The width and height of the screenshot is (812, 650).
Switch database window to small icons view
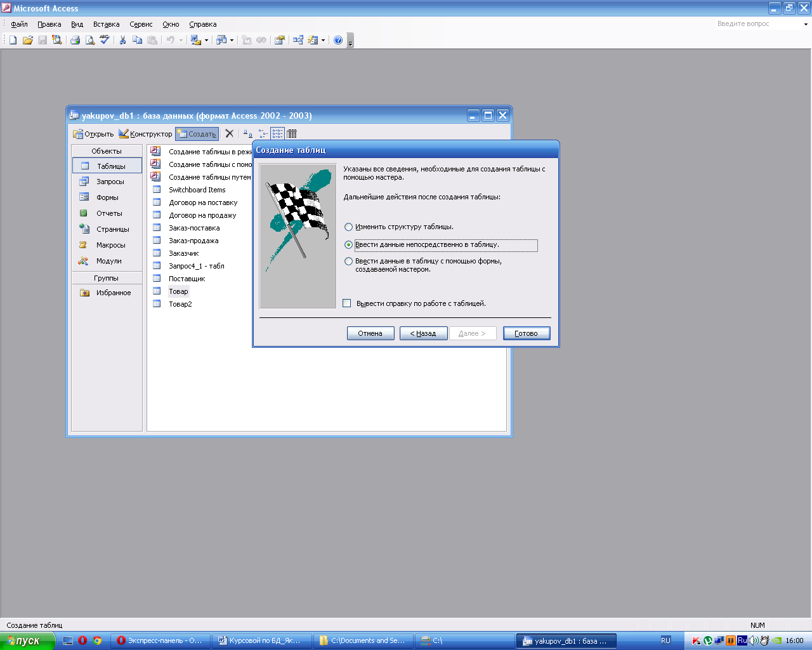pos(263,133)
